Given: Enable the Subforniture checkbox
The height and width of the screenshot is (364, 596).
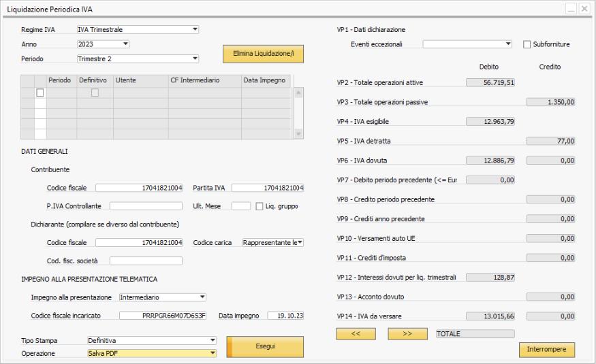Looking at the screenshot, I should tap(527, 44).
